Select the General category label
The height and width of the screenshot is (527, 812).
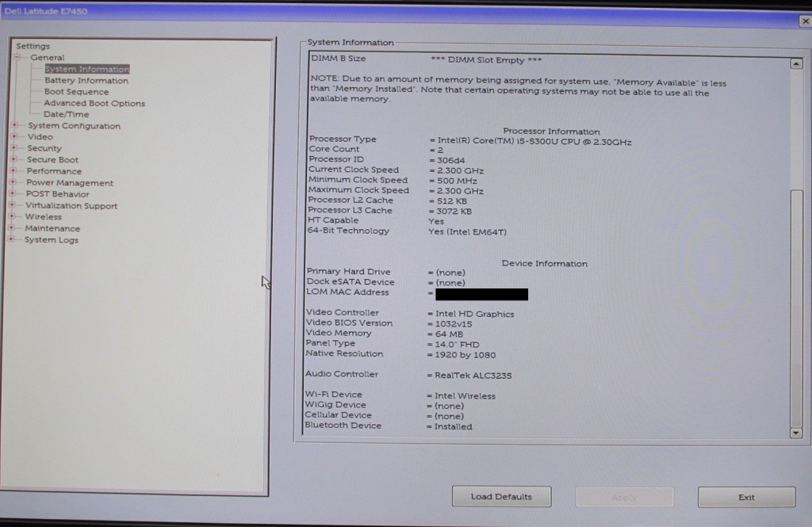coord(47,58)
